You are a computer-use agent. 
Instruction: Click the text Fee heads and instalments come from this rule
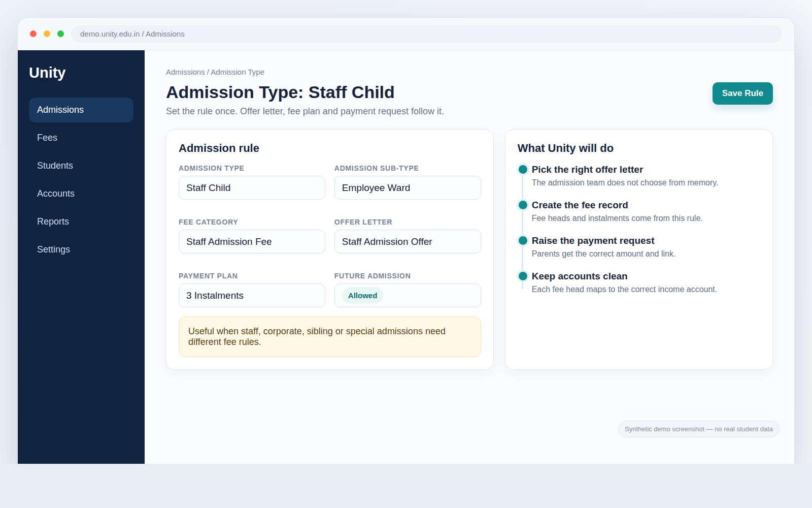617,218
